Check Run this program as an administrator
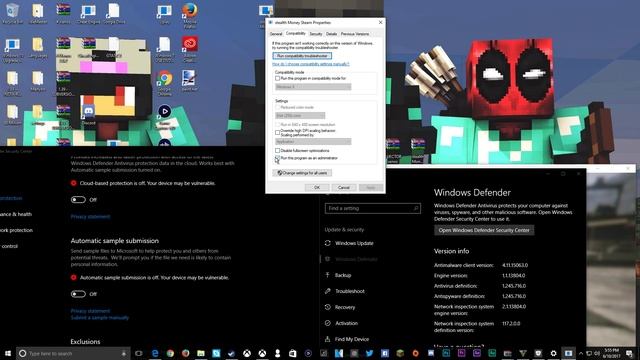The image size is (640, 360). tap(278, 158)
